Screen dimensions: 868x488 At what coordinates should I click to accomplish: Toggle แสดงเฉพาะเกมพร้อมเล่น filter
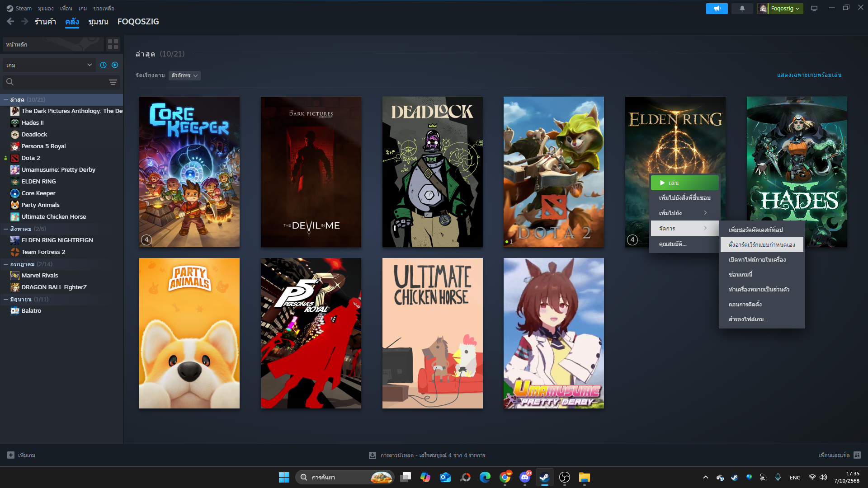tap(809, 75)
